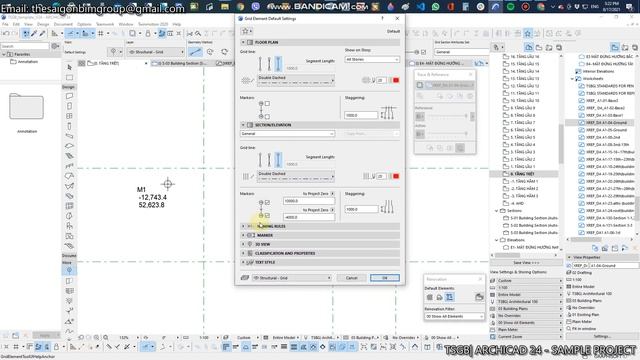640x360 pixels.
Task: Select the Grid Element tool in Toolbox
Action: click(x=69, y=270)
